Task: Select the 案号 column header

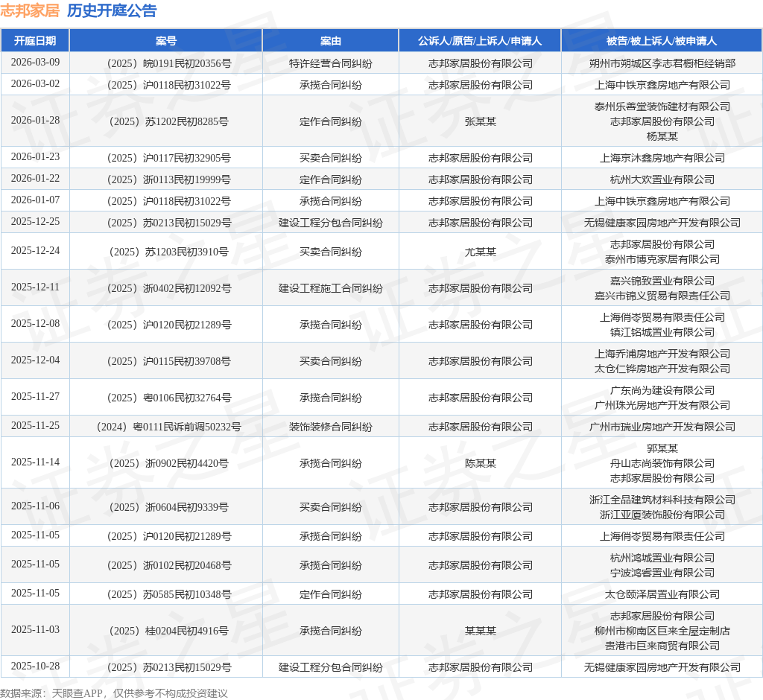Action: coord(166,41)
